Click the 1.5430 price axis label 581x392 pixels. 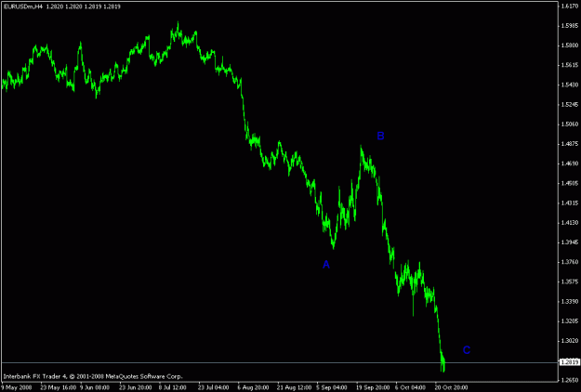coord(570,85)
